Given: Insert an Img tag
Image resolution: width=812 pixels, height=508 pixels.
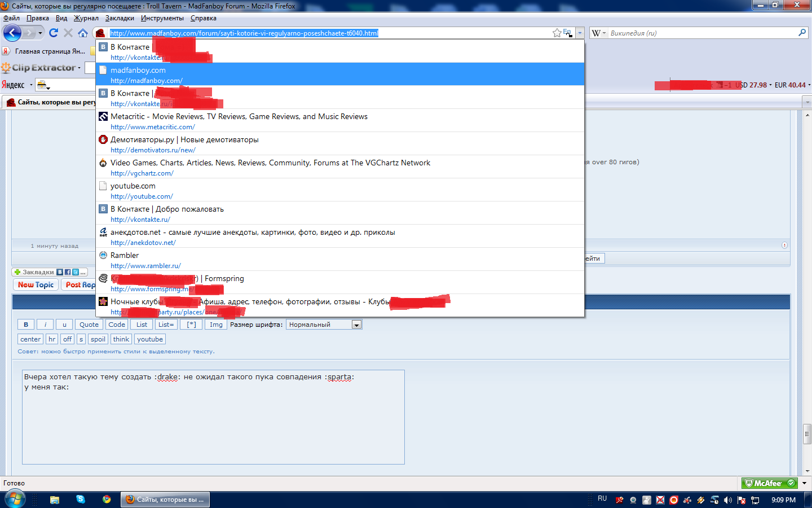Looking at the screenshot, I should pos(216,325).
